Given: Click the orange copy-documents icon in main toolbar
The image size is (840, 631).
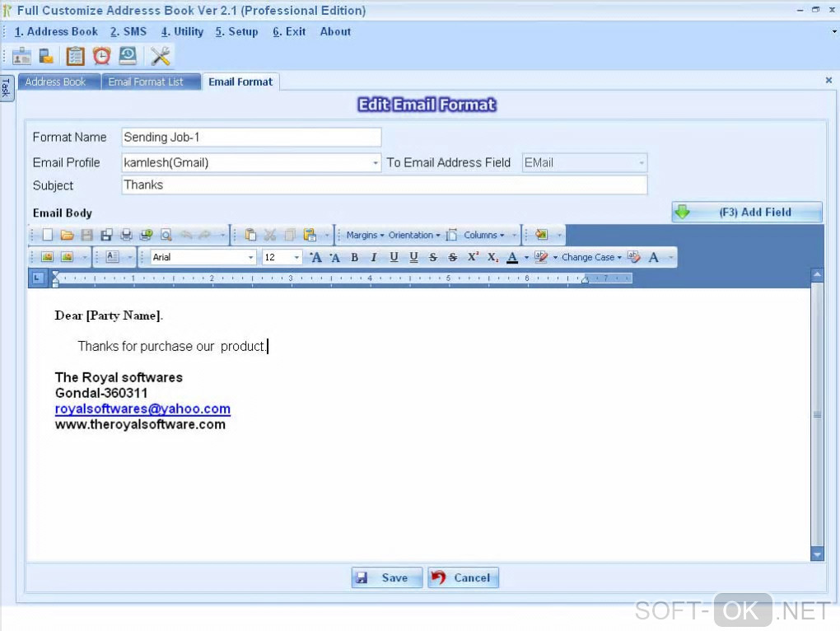Looking at the screenshot, I should point(47,56).
